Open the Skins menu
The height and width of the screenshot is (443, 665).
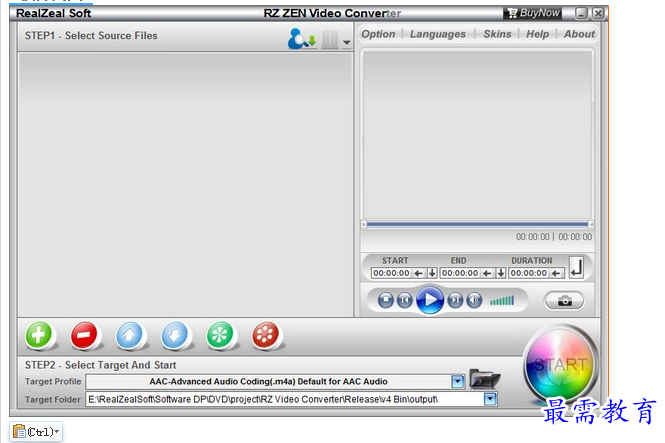click(x=497, y=34)
